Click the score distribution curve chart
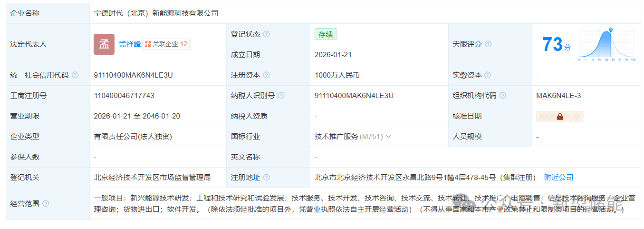This screenshot has height=229, width=644. tap(607, 44)
